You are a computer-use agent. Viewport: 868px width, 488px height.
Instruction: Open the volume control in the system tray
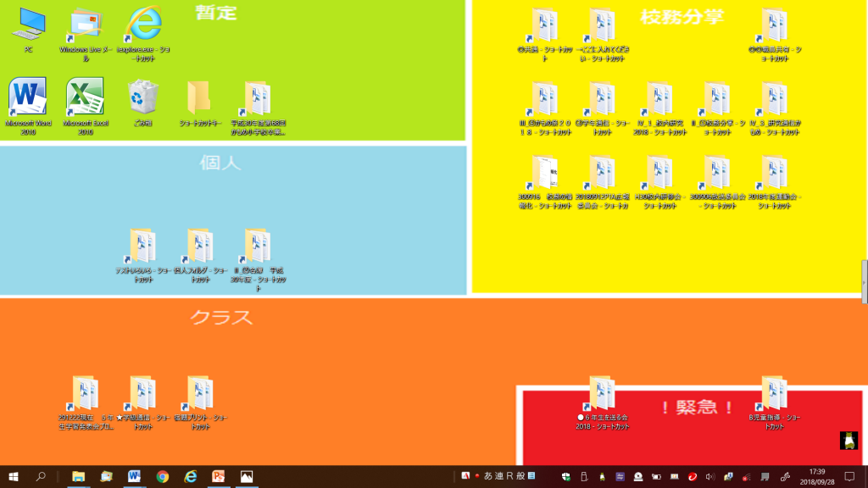click(710, 478)
